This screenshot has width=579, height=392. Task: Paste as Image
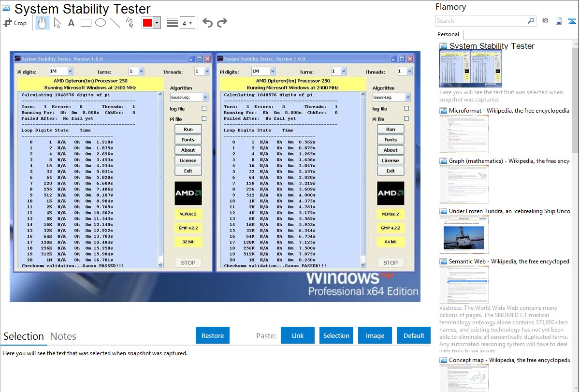click(x=375, y=335)
